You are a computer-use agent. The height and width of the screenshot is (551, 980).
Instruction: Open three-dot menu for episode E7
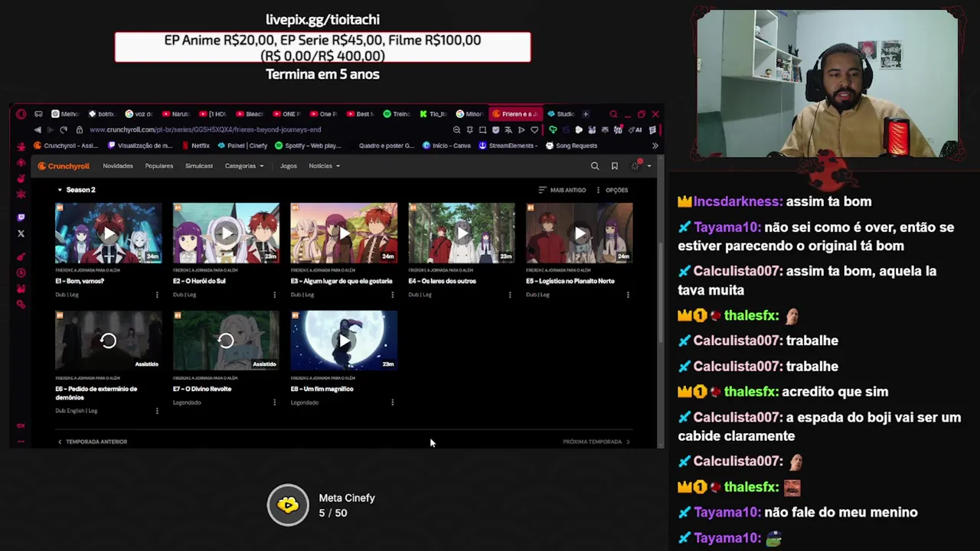275,403
